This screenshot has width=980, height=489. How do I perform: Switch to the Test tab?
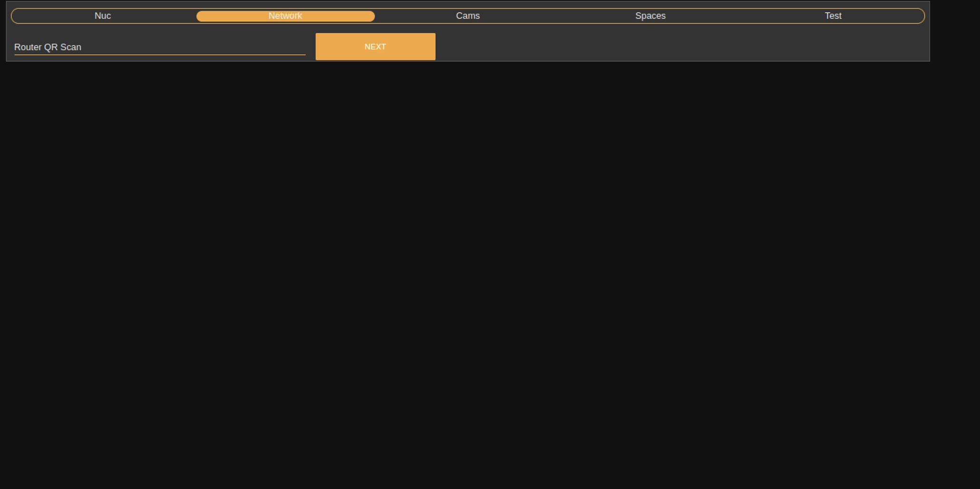pyautogui.click(x=833, y=16)
